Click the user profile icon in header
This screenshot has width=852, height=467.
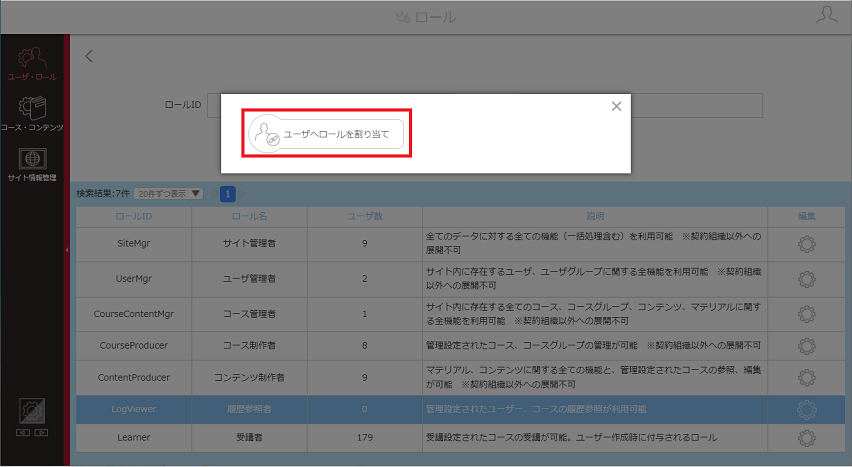pyautogui.click(x=826, y=15)
